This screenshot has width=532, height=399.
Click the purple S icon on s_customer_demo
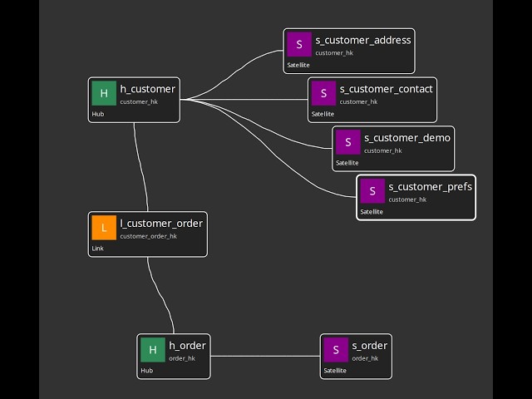[x=348, y=142]
